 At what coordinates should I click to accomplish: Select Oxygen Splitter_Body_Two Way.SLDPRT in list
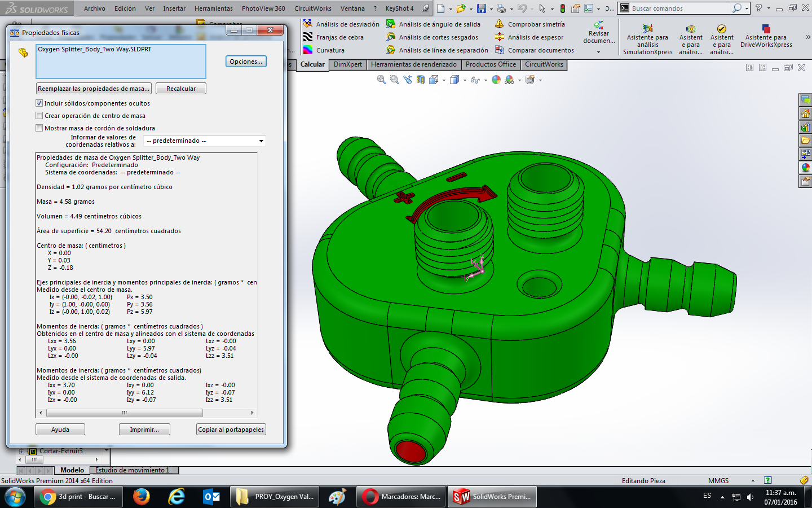95,49
